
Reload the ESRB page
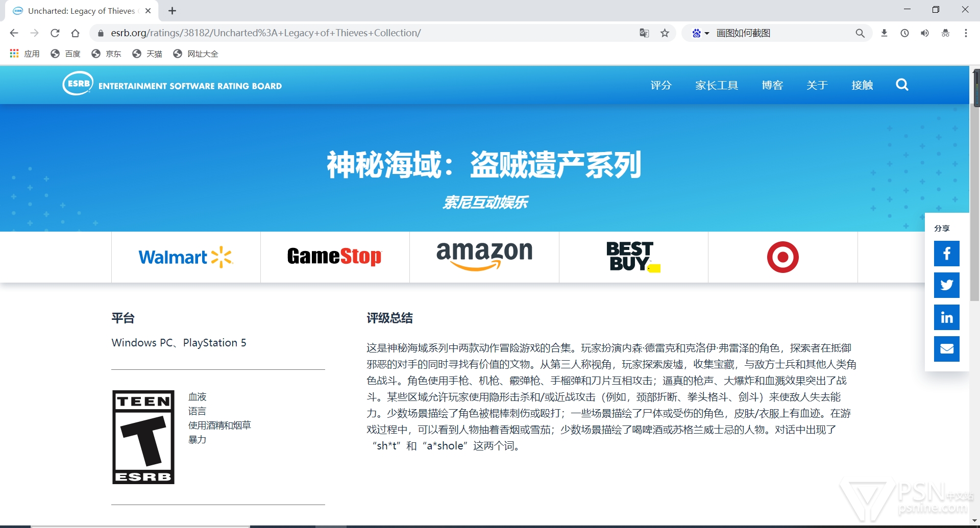point(55,33)
